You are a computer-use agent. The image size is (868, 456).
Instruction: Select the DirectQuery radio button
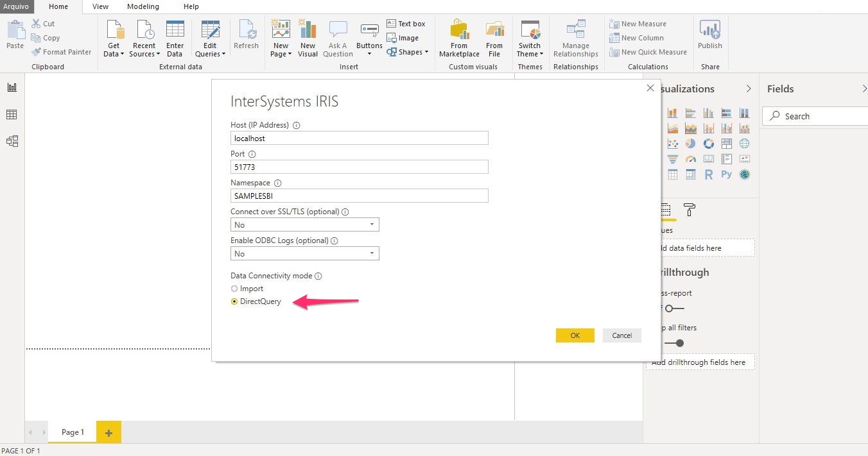pos(234,301)
